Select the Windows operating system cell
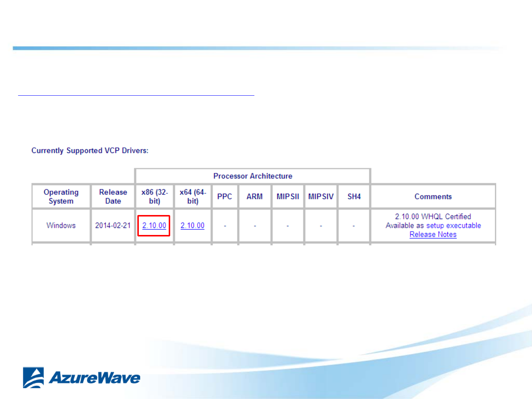532x399 pixels. [x=61, y=225]
